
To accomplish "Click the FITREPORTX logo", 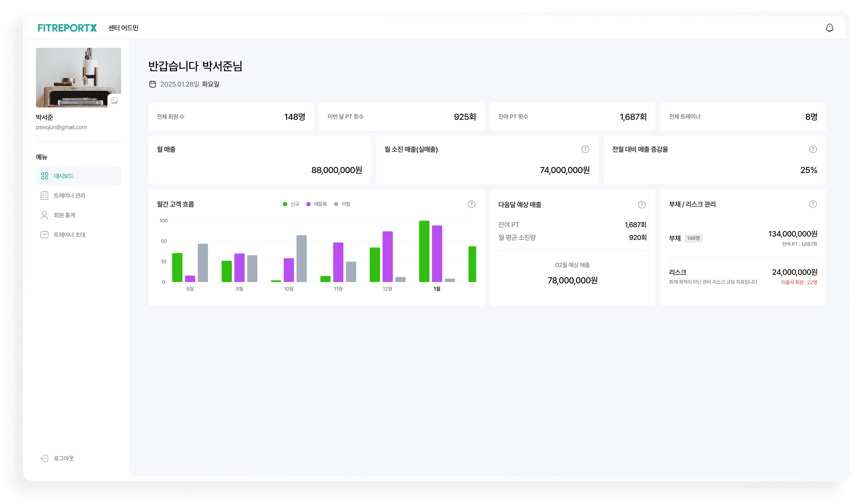I will pyautogui.click(x=67, y=28).
